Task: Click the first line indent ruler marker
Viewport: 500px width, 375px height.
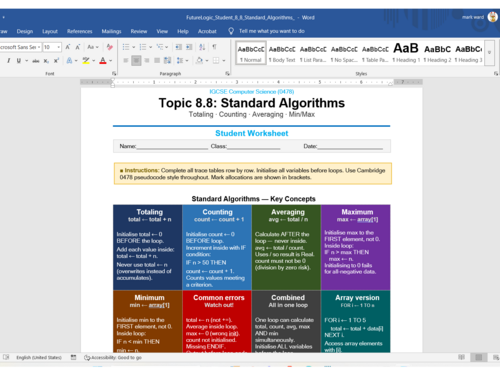Action: [x=113, y=80]
